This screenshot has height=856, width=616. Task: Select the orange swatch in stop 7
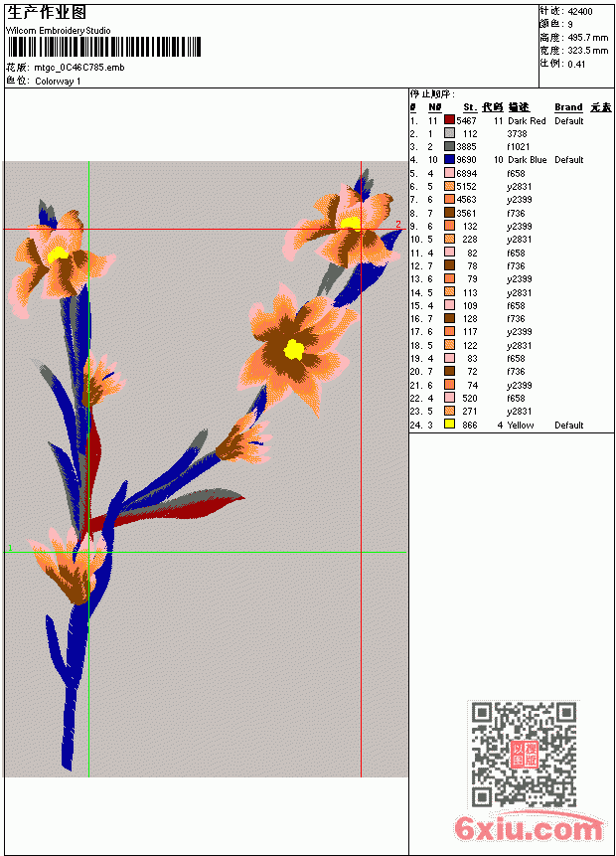point(449,199)
